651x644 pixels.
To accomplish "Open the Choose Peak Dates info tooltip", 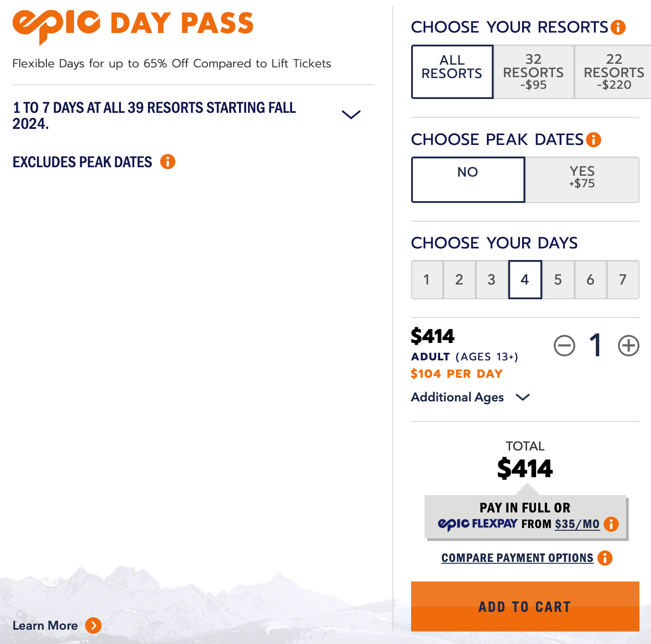I will coord(593,140).
